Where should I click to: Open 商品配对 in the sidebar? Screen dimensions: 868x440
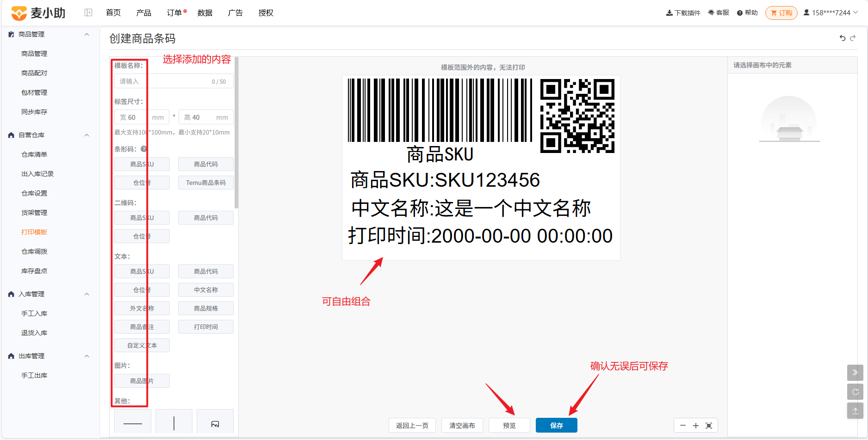click(34, 73)
